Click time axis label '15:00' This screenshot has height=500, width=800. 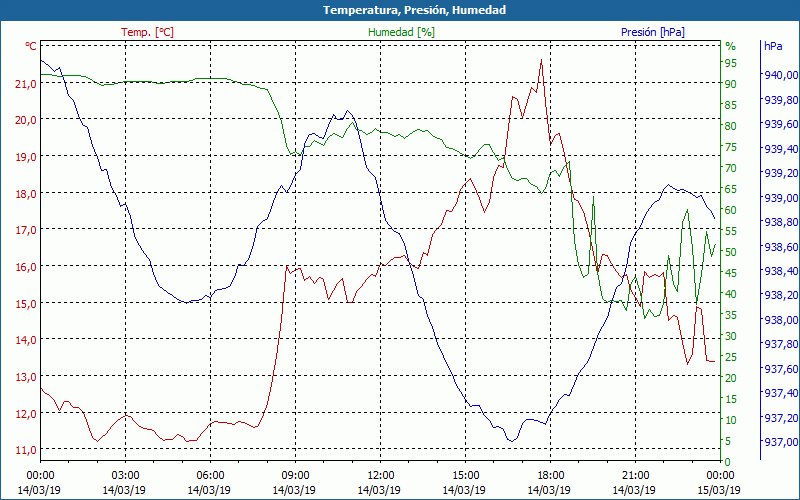465,476
